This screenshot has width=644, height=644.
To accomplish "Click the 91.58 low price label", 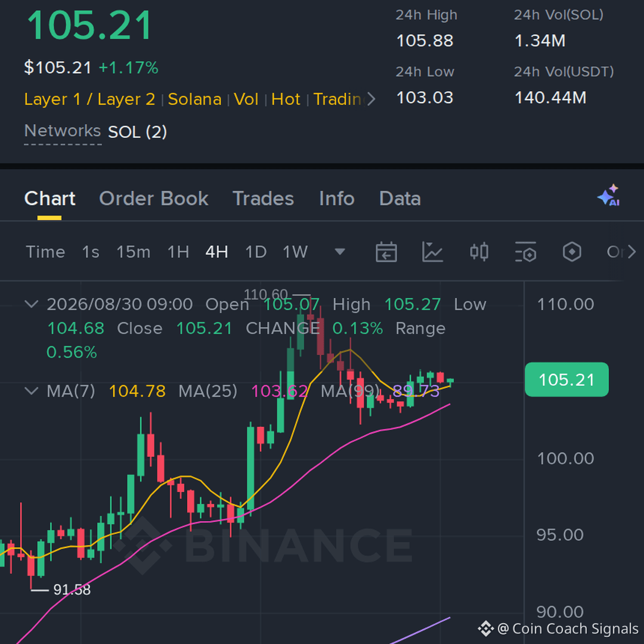I will point(72,590).
